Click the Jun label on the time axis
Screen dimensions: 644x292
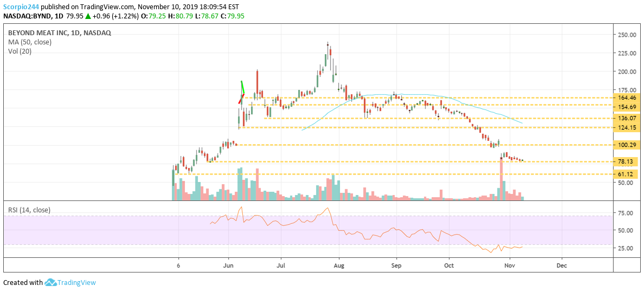[228, 265]
